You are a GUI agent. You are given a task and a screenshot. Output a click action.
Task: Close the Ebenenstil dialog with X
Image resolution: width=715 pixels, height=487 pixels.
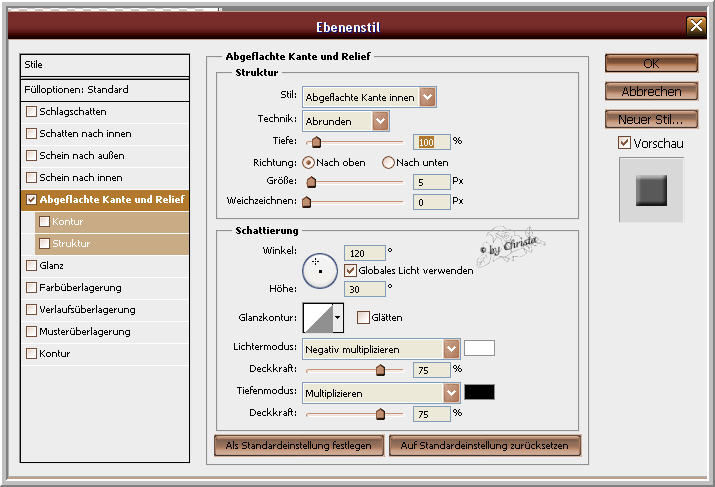pos(696,26)
